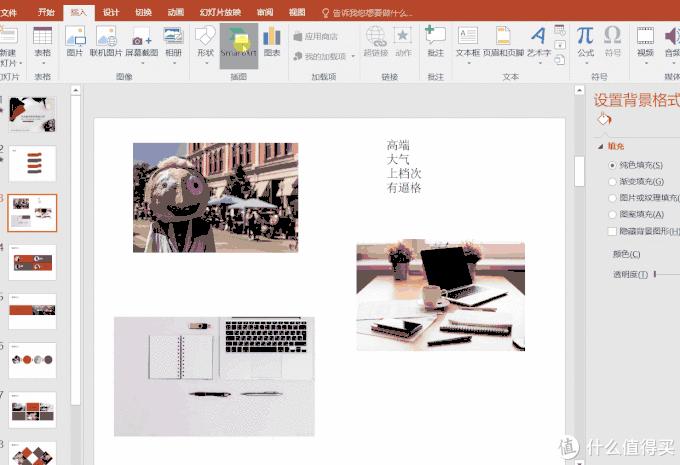Open the 文件 file menu
This screenshot has height=465, width=680.
pyautogui.click(x=8, y=12)
